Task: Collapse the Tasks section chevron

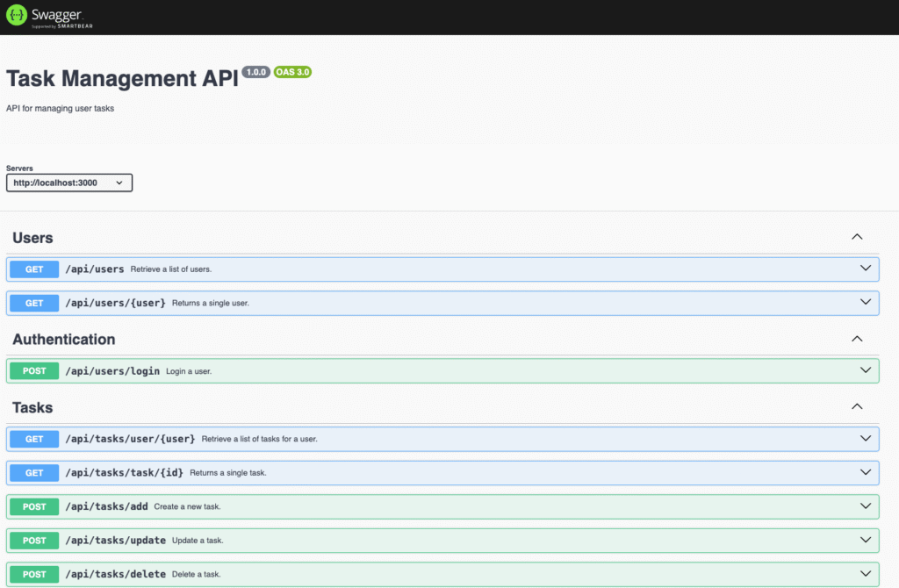Action: pyautogui.click(x=857, y=406)
